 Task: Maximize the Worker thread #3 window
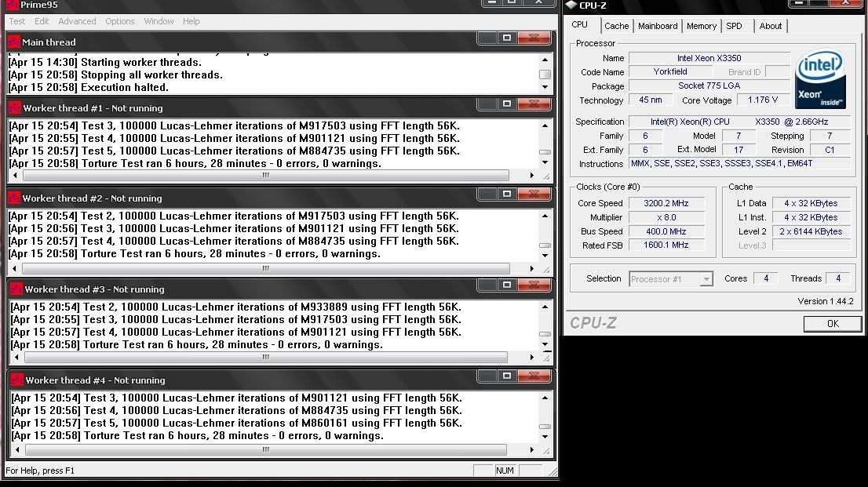click(x=506, y=285)
